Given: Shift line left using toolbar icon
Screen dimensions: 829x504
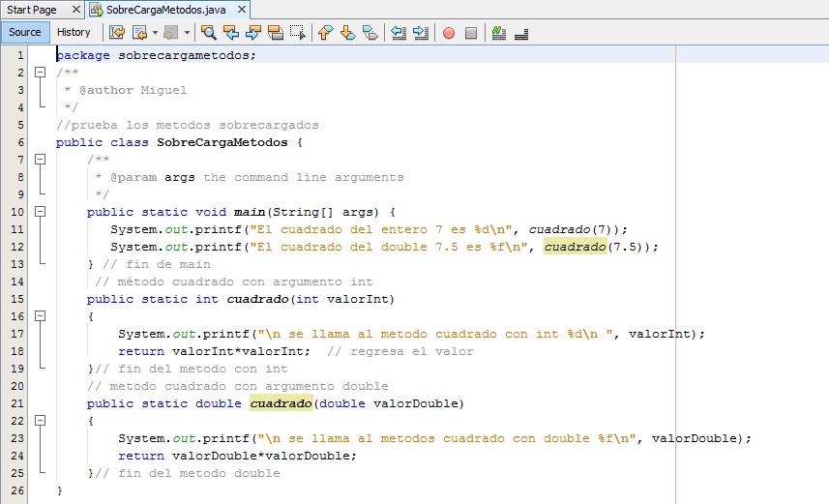Looking at the screenshot, I should [x=399, y=32].
